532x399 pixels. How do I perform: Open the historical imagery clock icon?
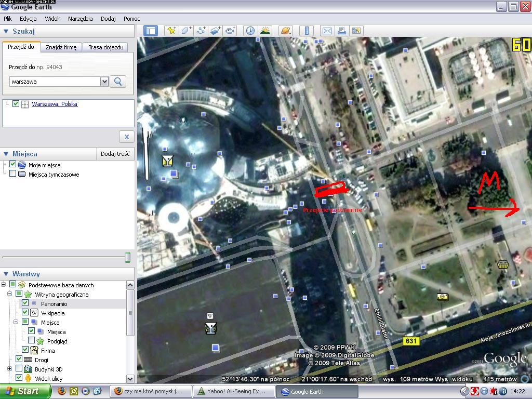click(250, 31)
